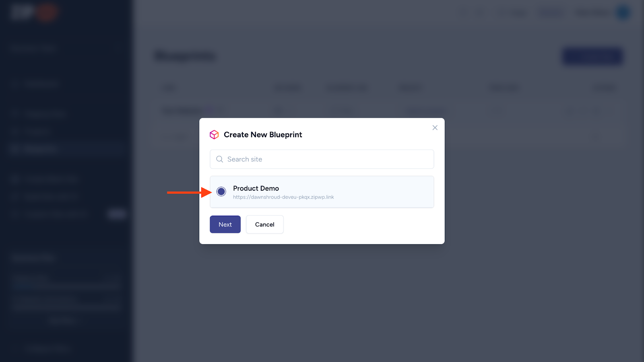Click the blurred first sidebar menu item
This screenshot has height=362, width=644.
[x=40, y=84]
